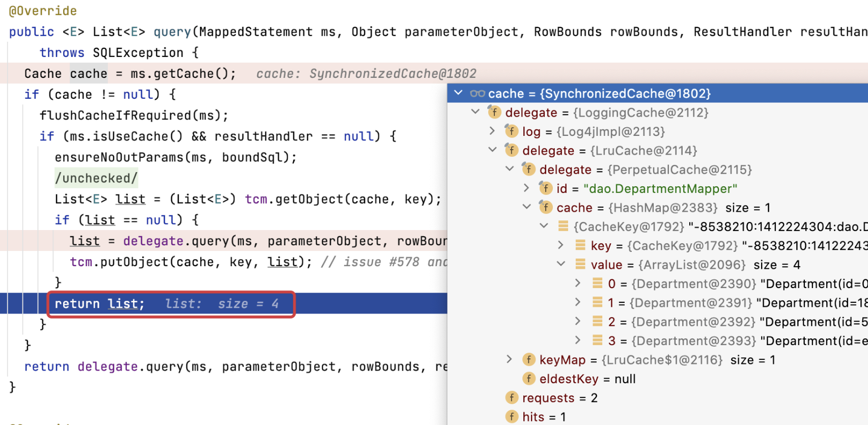Select the cache = {SynchronizedCache@1802} row
Image resolution: width=868 pixels, height=425 pixels.
(x=658, y=93)
